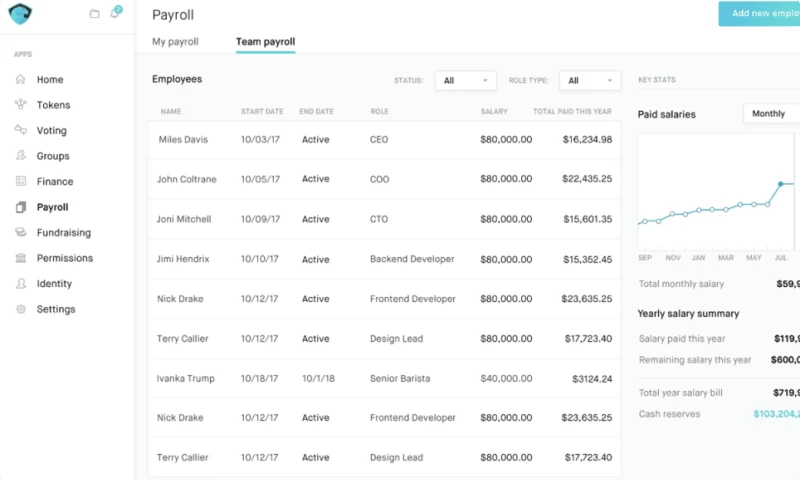Select the John Coltrane employee row
This screenshot has width=800, height=480.
384,179
